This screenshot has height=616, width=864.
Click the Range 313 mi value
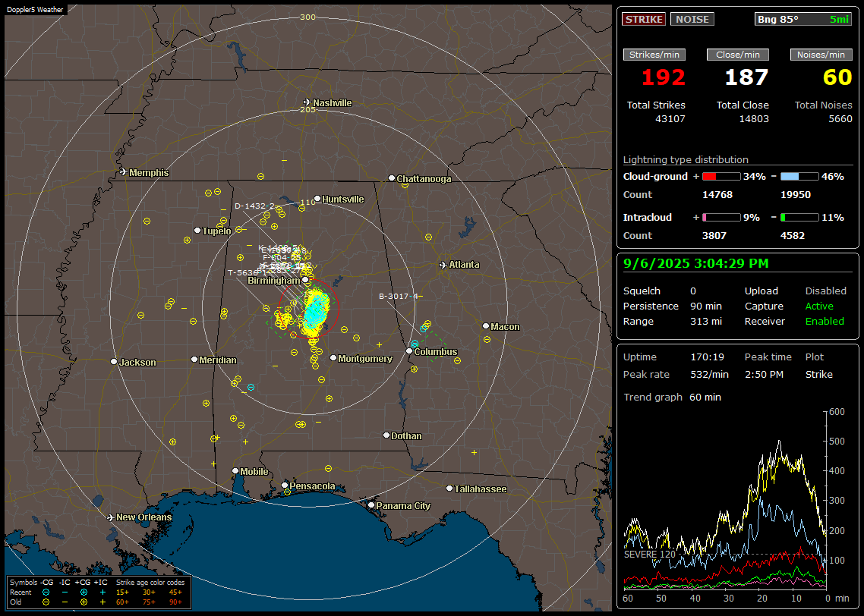pyautogui.click(x=706, y=322)
